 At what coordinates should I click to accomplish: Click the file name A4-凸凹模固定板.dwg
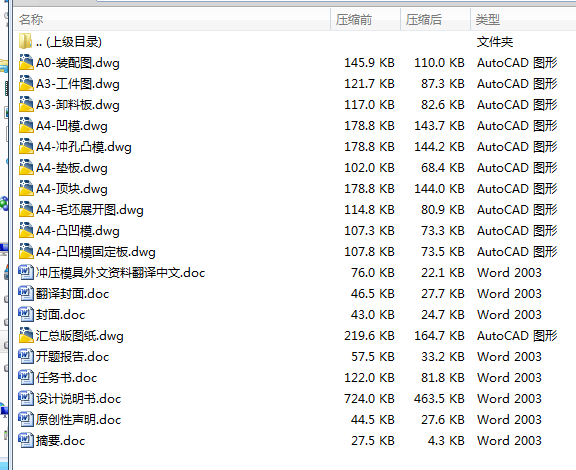click(96, 251)
